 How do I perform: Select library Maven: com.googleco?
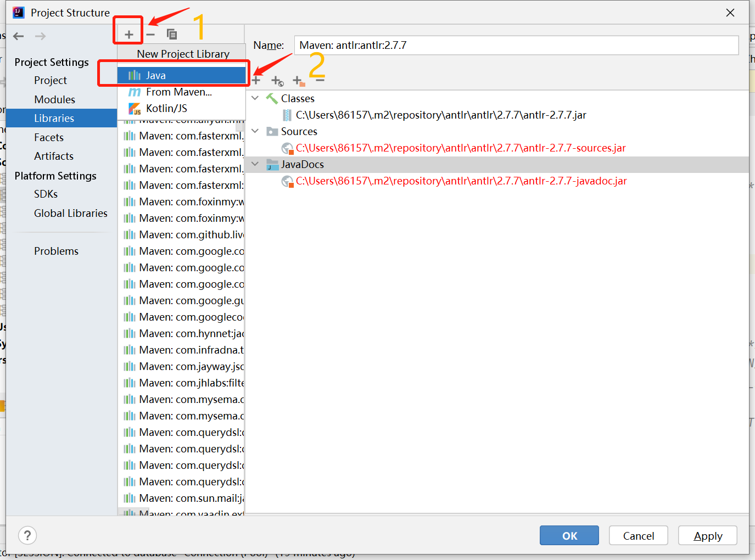coord(182,317)
